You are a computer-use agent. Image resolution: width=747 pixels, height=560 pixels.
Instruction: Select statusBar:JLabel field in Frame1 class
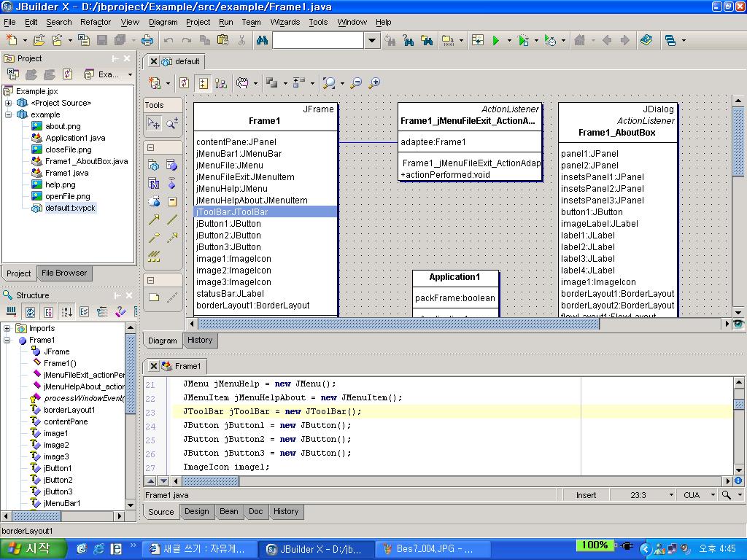click(x=230, y=294)
